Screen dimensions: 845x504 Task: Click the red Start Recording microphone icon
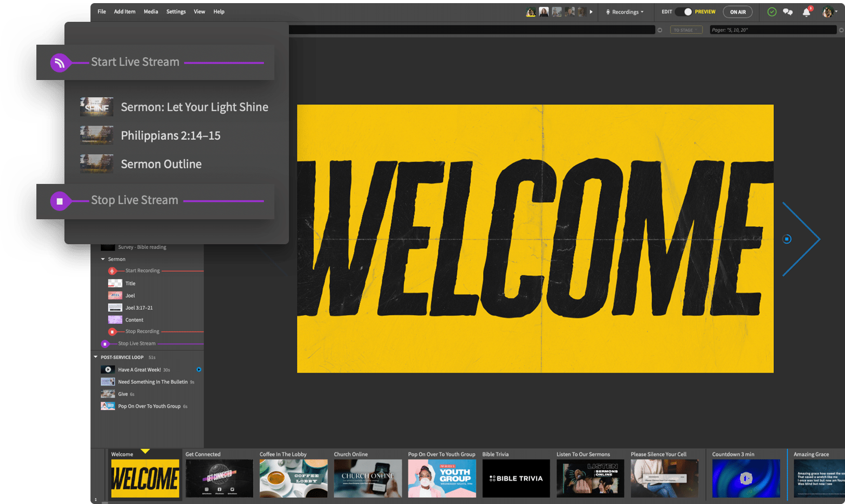112,271
